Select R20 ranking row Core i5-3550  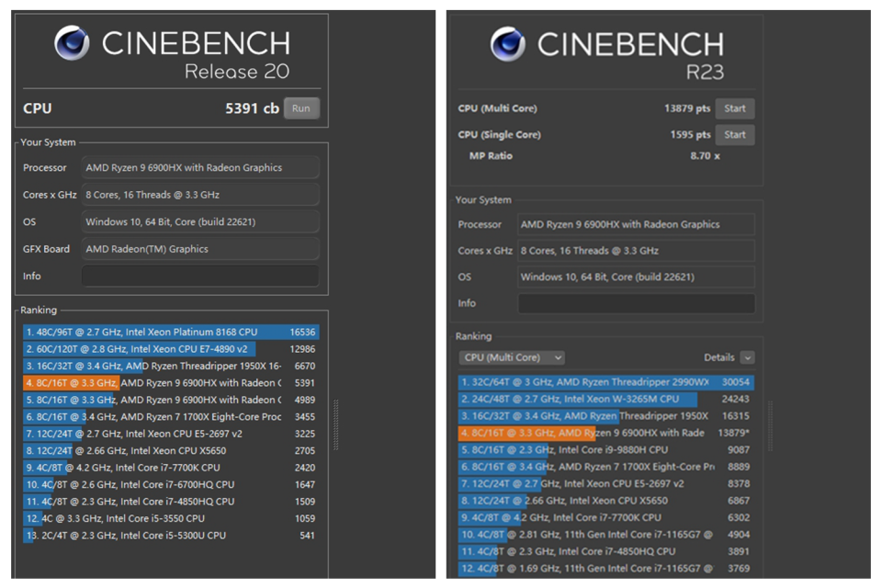click(x=171, y=518)
